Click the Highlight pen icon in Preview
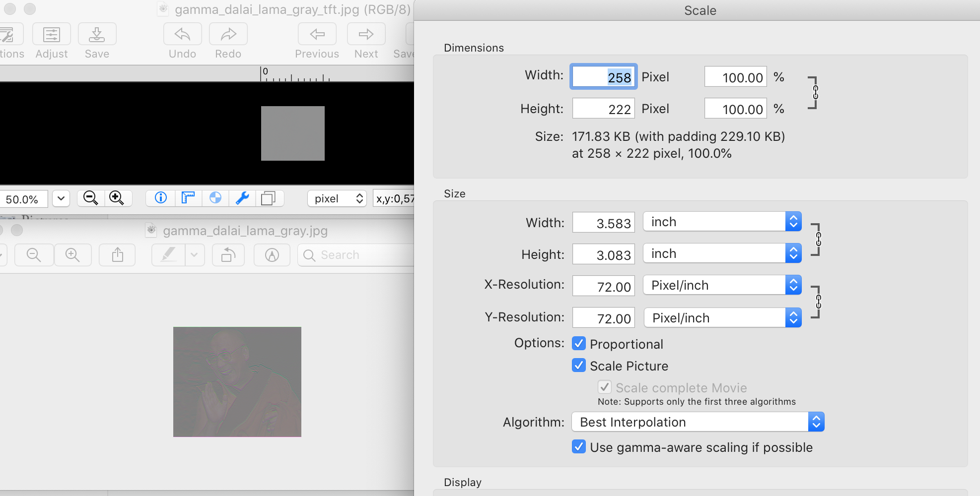The height and width of the screenshot is (496, 980). [168, 255]
